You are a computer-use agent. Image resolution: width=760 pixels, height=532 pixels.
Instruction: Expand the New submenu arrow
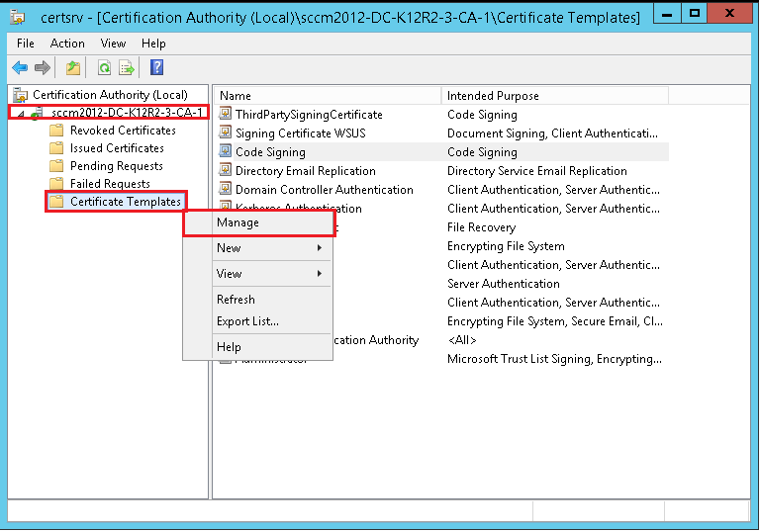tap(320, 248)
